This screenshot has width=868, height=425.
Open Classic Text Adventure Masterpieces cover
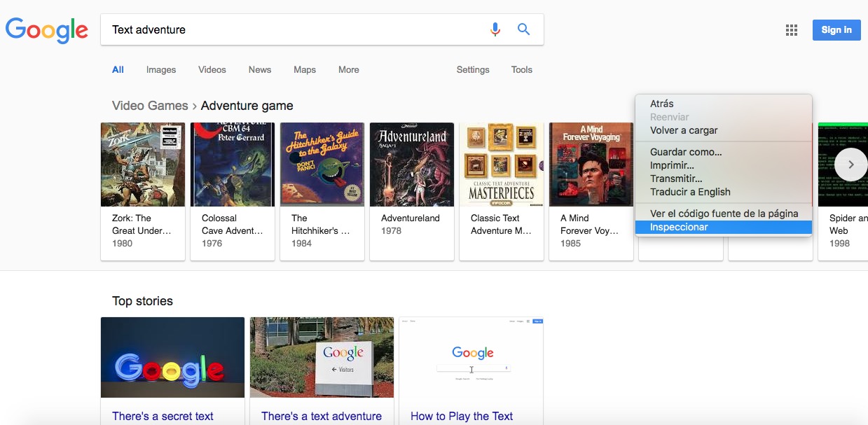click(x=502, y=165)
